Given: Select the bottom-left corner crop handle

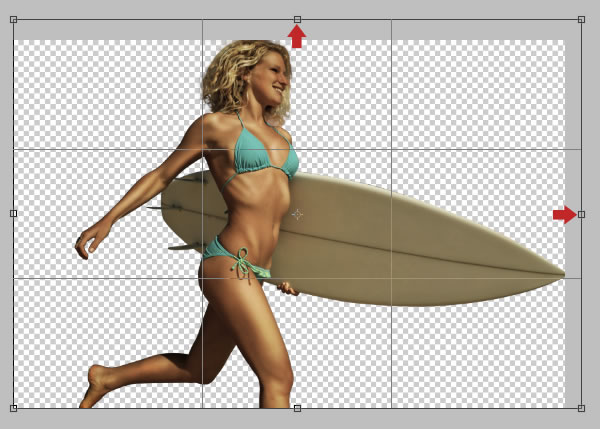Looking at the screenshot, I should tap(13, 408).
